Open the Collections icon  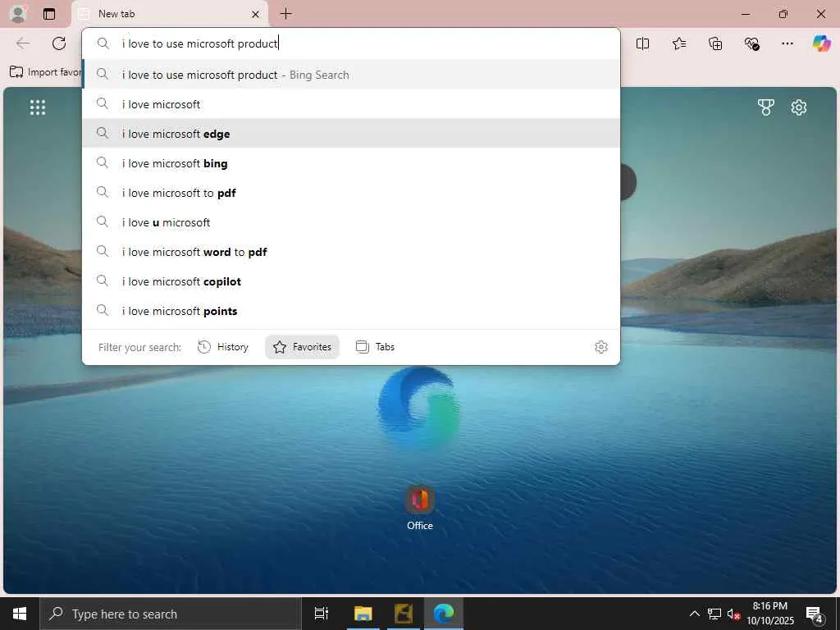pos(715,43)
